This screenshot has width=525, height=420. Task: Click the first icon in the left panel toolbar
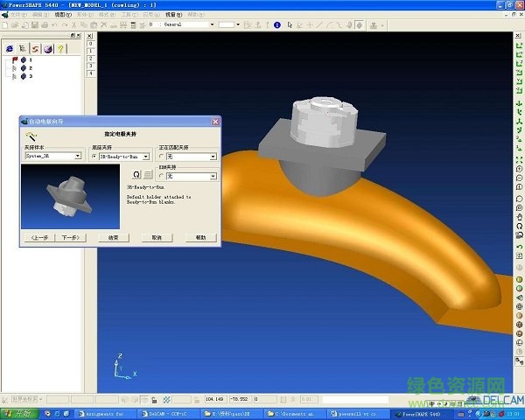(10, 48)
